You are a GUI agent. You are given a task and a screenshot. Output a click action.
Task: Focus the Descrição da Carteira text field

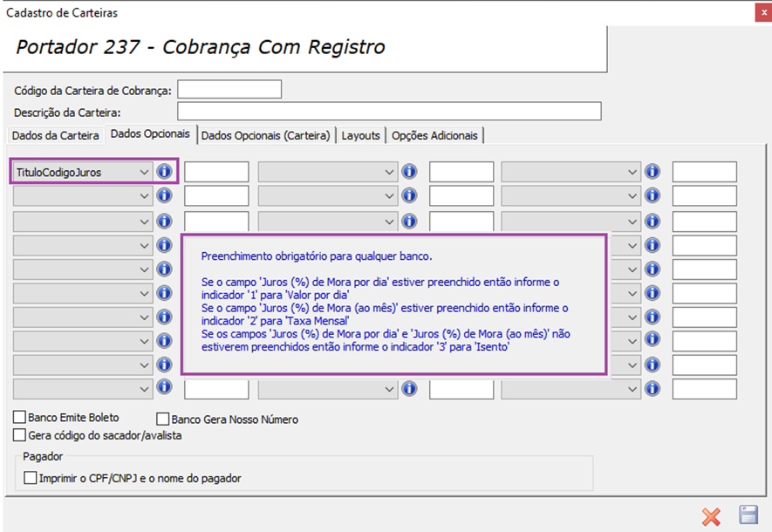(389, 112)
